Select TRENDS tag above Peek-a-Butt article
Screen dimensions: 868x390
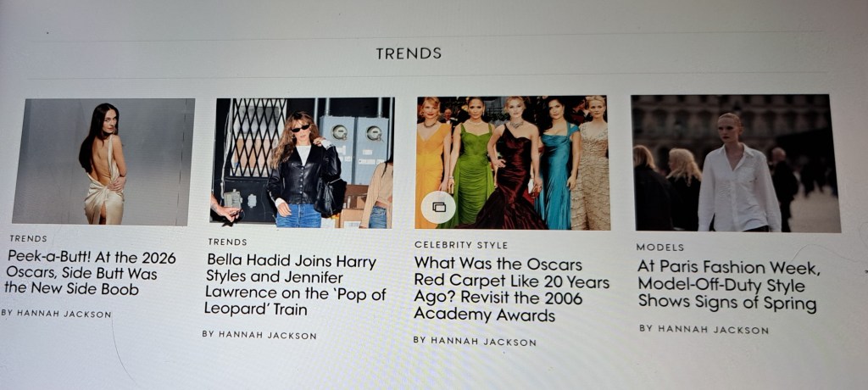pyautogui.click(x=28, y=239)
